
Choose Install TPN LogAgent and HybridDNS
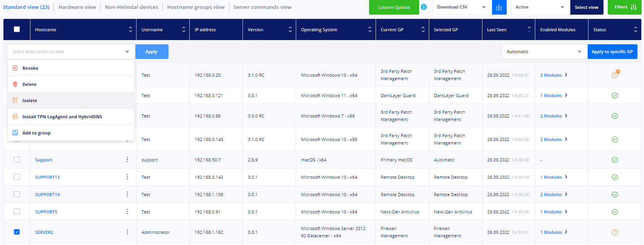click(71, 117)
